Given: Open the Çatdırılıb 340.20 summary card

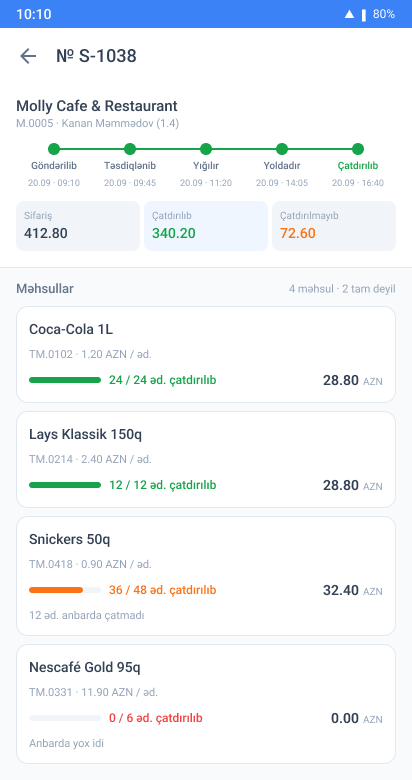Looking at the screenshot, I should tap(206, 226).
